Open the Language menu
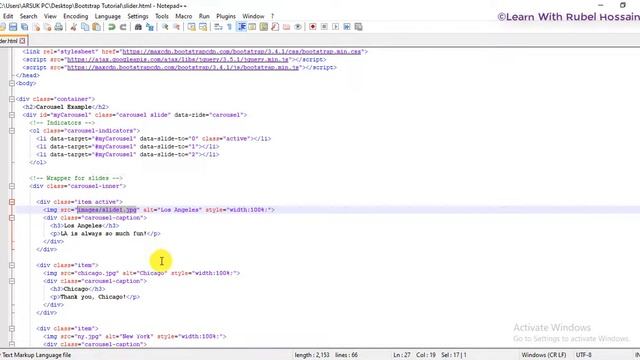 108,16
